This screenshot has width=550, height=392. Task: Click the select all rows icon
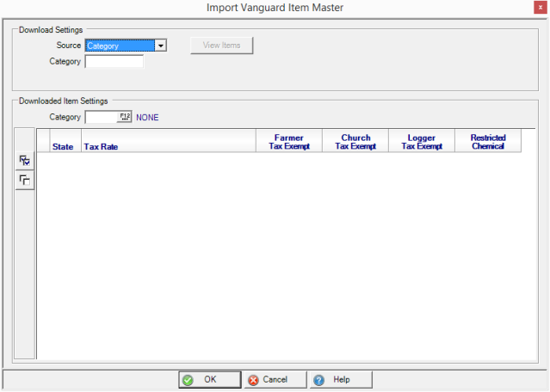(x=24, y=160)
